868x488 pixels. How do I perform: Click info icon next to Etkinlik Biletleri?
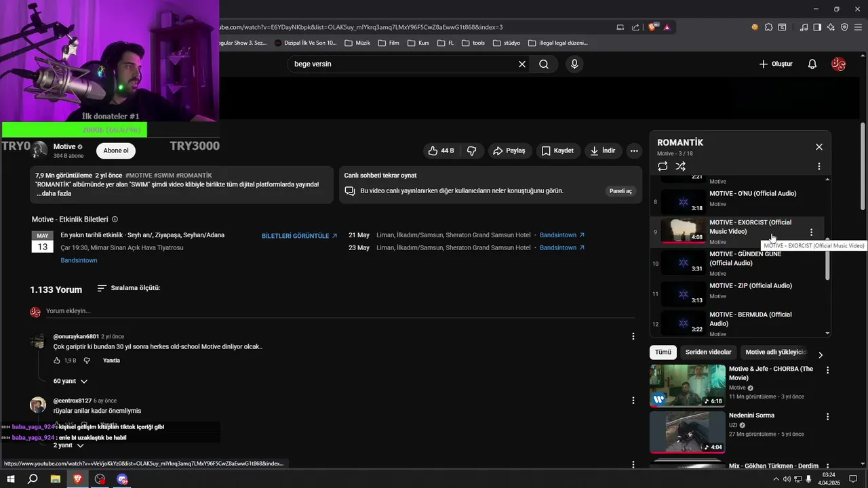(x=115, y=220)
